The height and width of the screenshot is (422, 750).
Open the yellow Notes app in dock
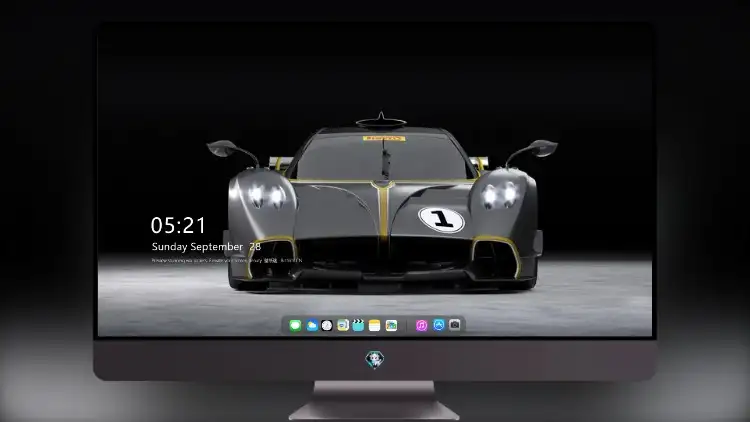375,325
